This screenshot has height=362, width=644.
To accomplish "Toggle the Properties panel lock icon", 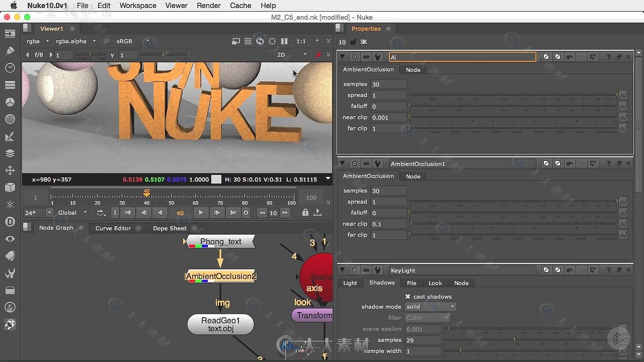I will [x=354, y=42].
